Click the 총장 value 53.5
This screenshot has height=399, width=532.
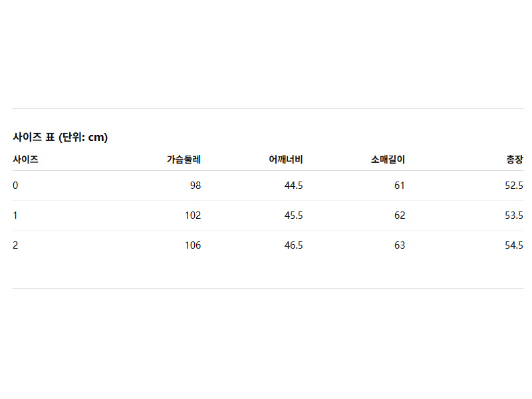coord(514,215)
